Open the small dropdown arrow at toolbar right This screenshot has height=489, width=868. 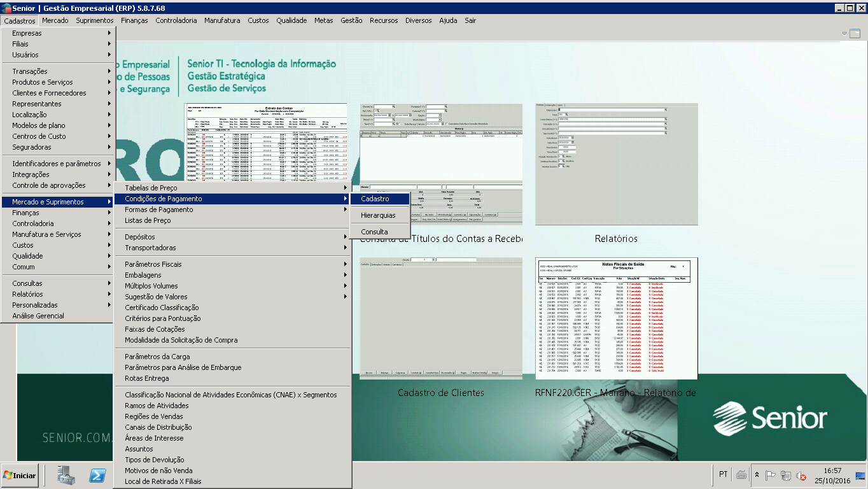coord(844,33)
